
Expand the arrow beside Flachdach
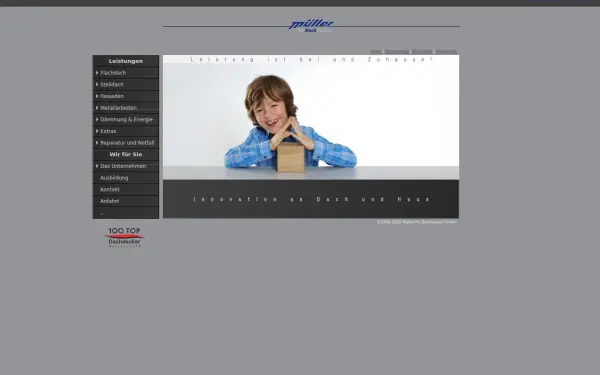point(97,73)
